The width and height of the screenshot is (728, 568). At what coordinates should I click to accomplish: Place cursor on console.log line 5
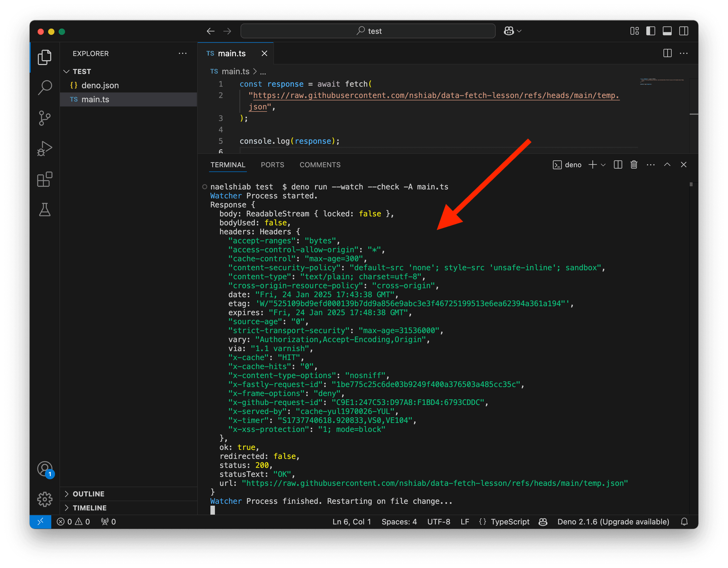coord(289,141)
